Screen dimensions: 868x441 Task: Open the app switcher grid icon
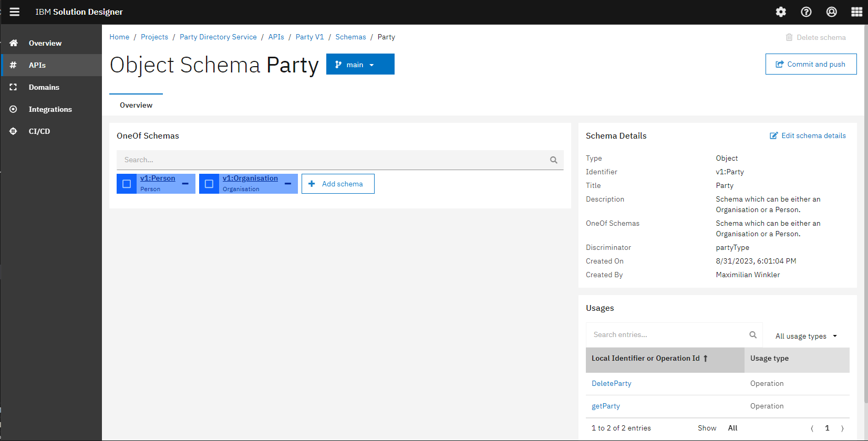(x=856, y=12)
